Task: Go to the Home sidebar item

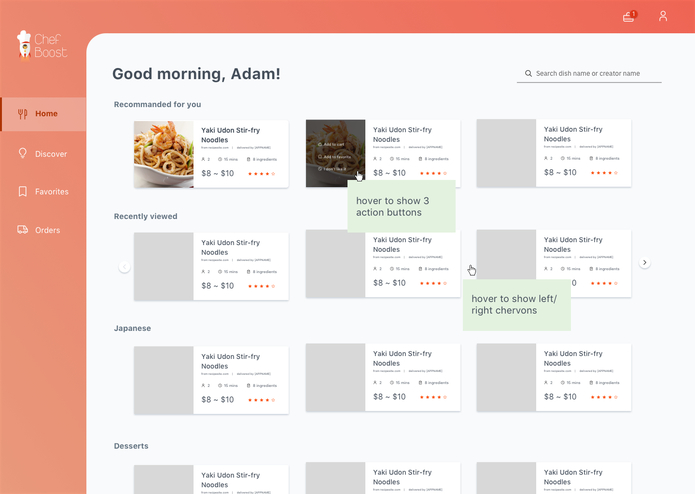Action: [43, 114]
